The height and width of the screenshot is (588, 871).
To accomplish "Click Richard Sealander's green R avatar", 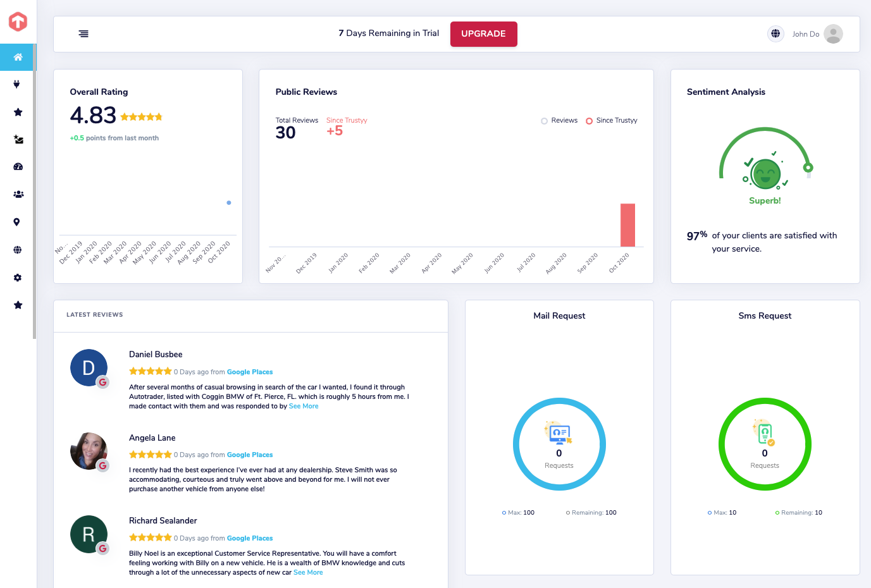I will (x=89, y=534).
